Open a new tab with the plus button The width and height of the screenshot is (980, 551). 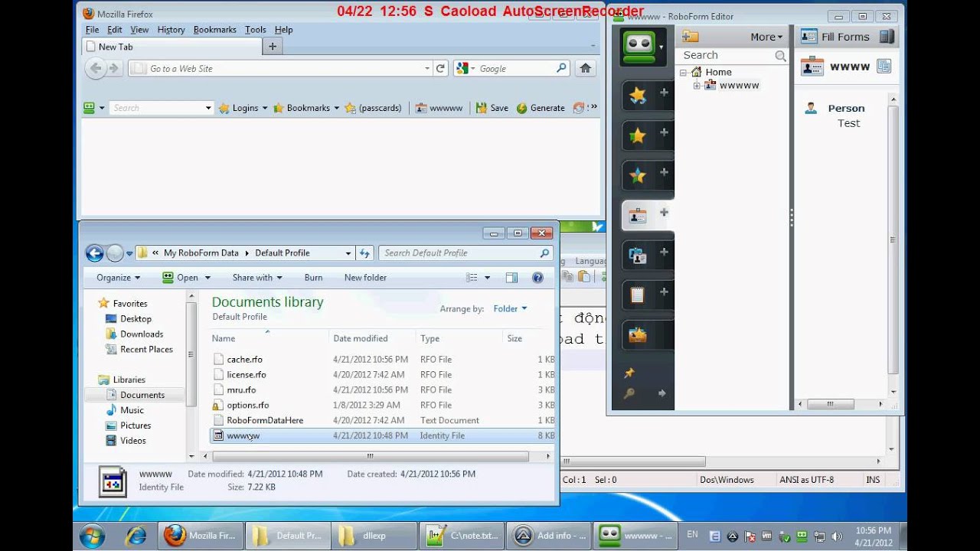click(x=272, y=47)
